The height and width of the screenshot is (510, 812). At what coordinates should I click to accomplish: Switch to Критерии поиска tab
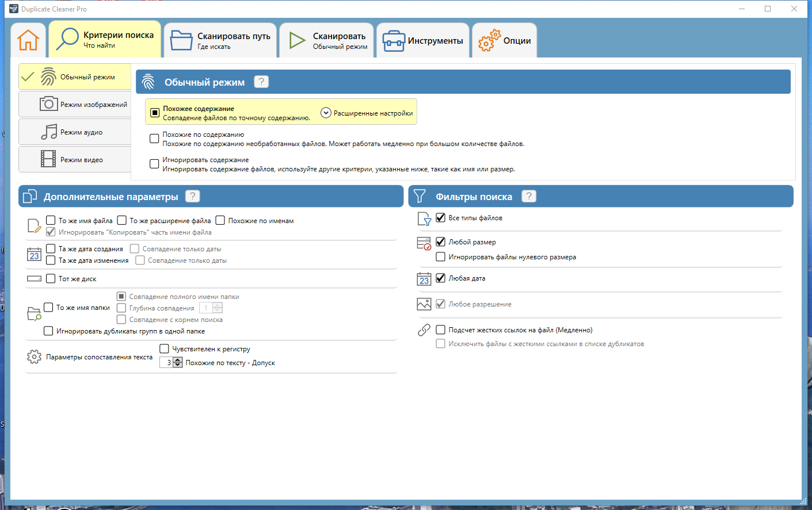105,39
